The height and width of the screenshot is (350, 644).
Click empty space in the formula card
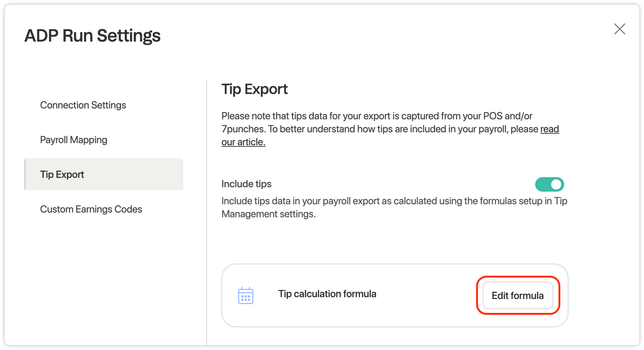point(426,311)
